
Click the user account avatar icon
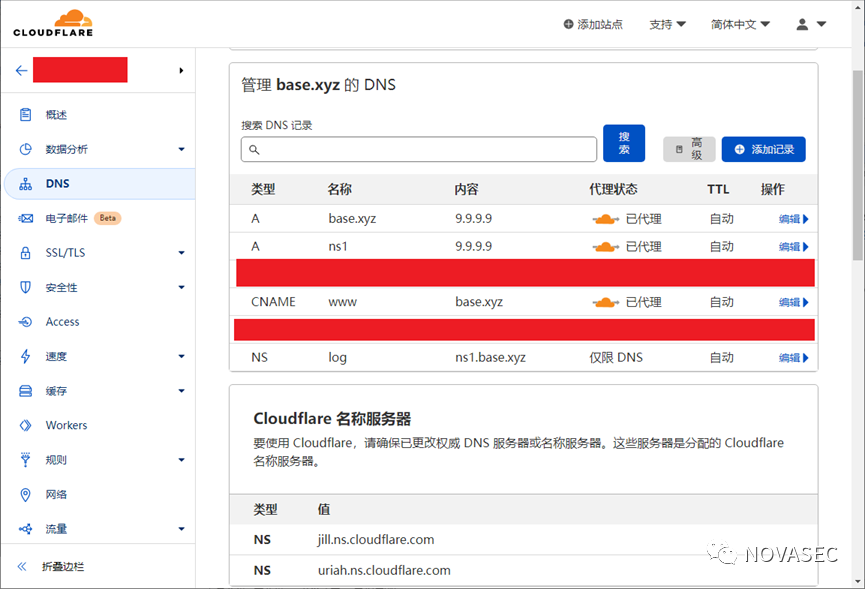(x=802, y=24)
